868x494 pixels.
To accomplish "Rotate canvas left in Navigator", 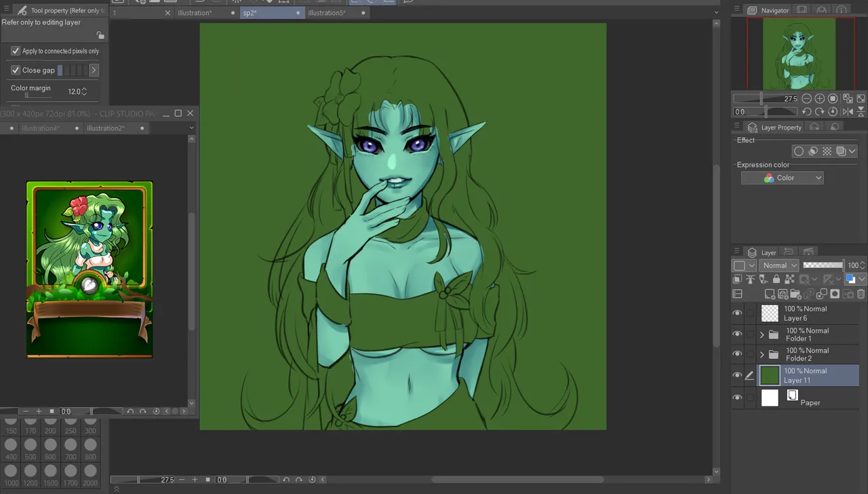I will coord(807,112).
